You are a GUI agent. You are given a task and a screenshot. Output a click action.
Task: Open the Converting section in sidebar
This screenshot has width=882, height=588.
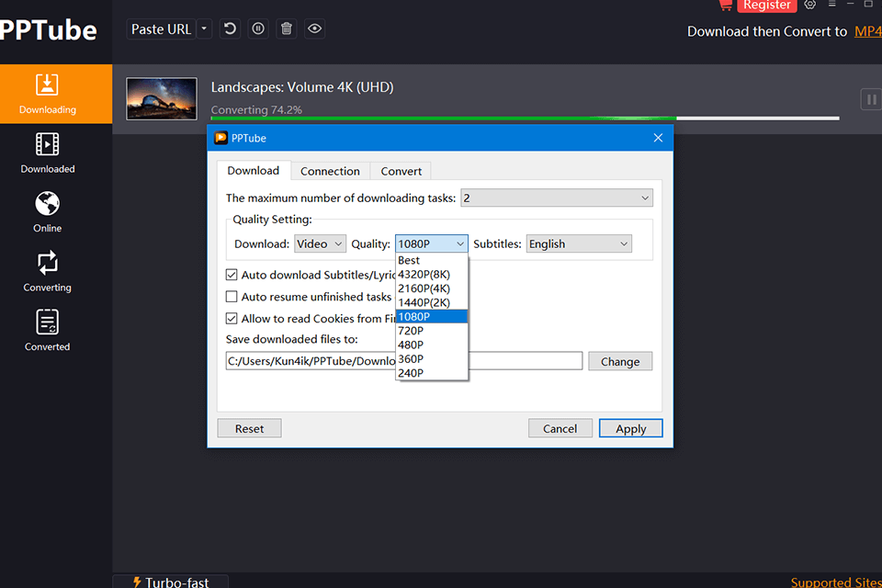[47, 271]
